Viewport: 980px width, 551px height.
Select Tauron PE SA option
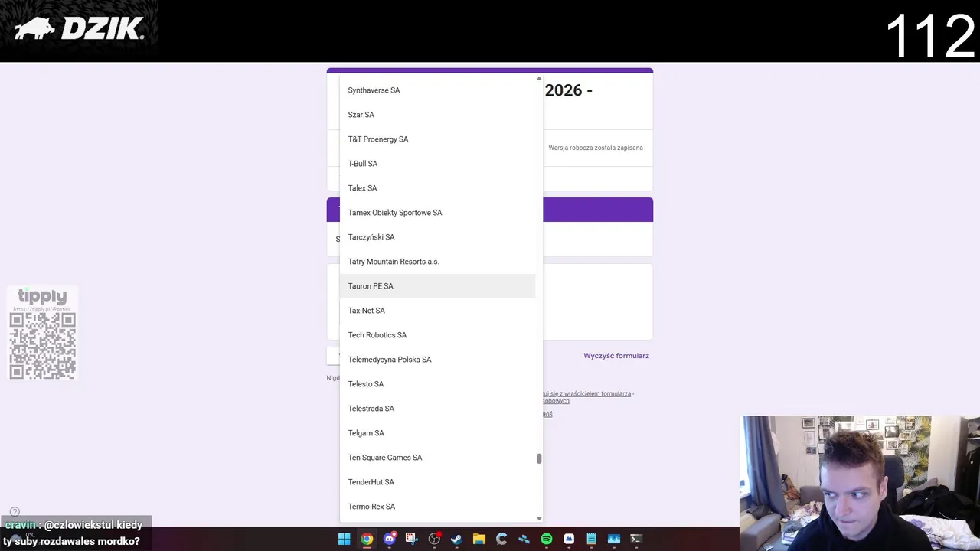[437, 286]
